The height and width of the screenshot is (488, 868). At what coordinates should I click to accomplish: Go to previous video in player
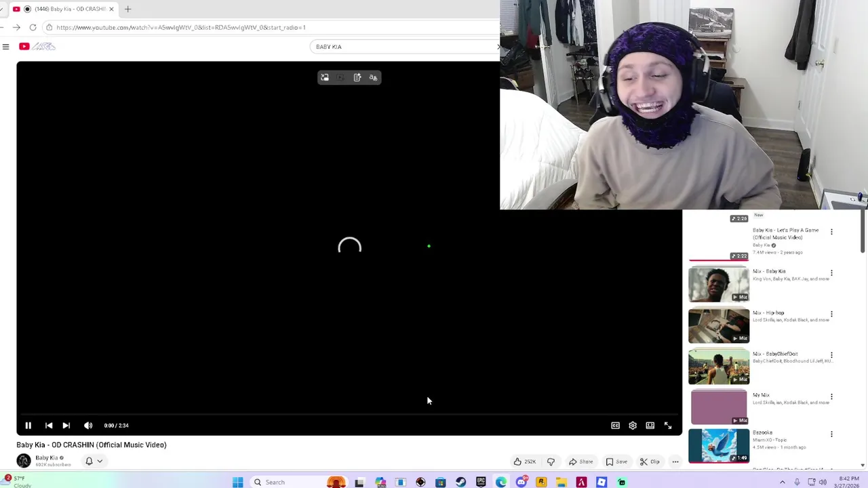click(49, 426)
